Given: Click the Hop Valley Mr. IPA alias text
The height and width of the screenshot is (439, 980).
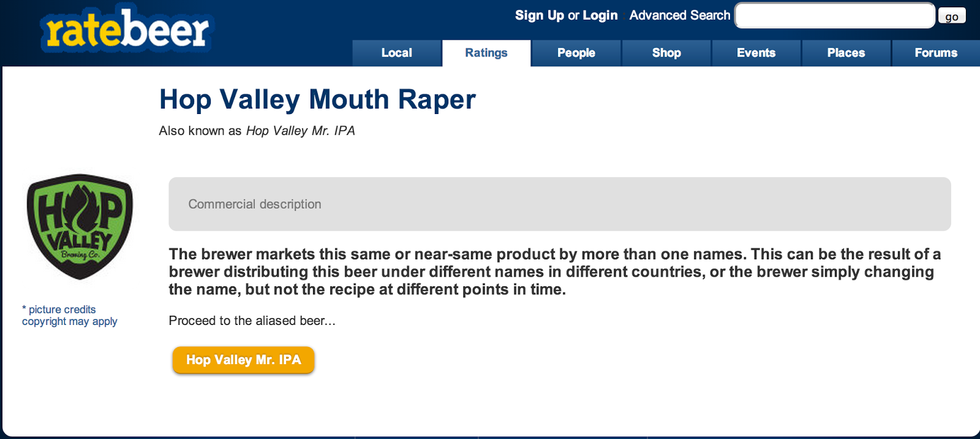Looking at the screenshot, I should click(300, 131).
